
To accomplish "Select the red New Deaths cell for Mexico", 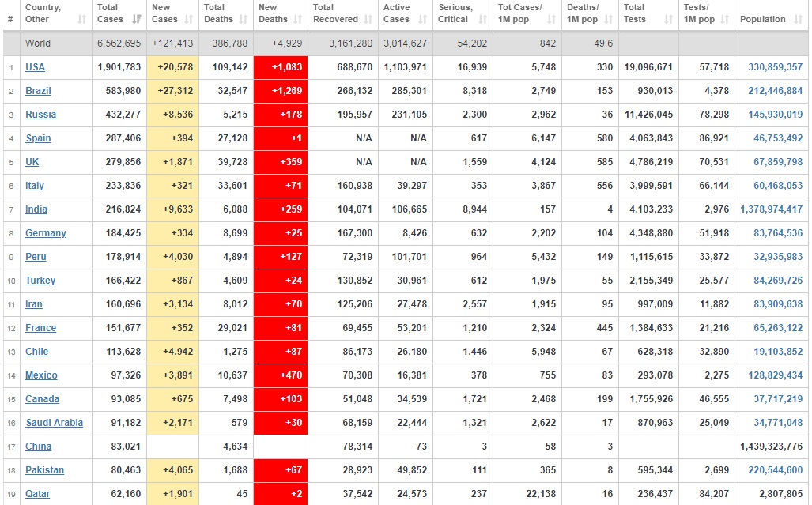I will click(x=281, y=375).
